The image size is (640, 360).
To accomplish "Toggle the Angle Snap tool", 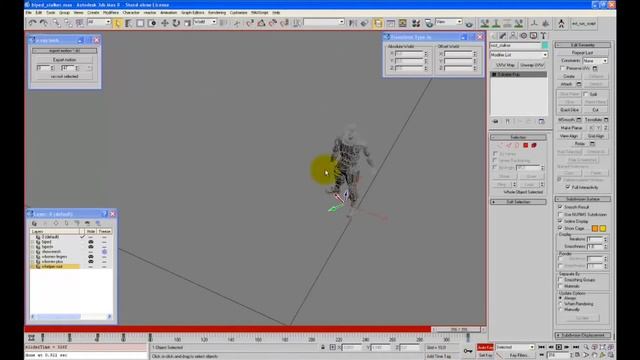I will click(x=262, y=23).
